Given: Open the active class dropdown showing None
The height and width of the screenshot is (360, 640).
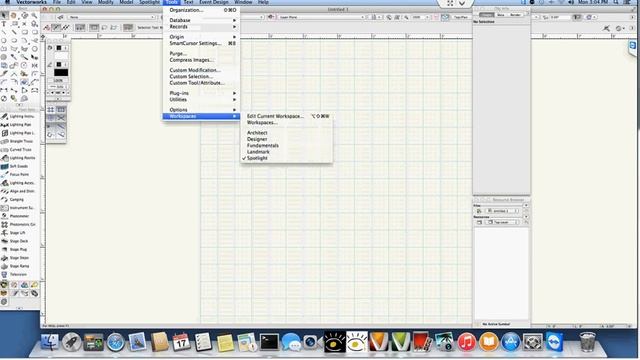Looking at the screenshot, I should click(111, 17).
